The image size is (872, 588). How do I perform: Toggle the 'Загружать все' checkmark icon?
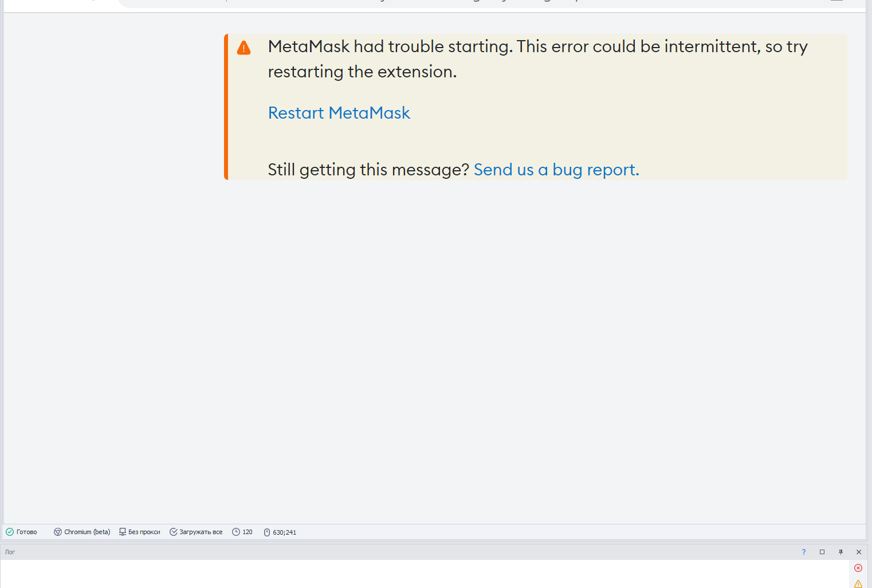(174, 532)
